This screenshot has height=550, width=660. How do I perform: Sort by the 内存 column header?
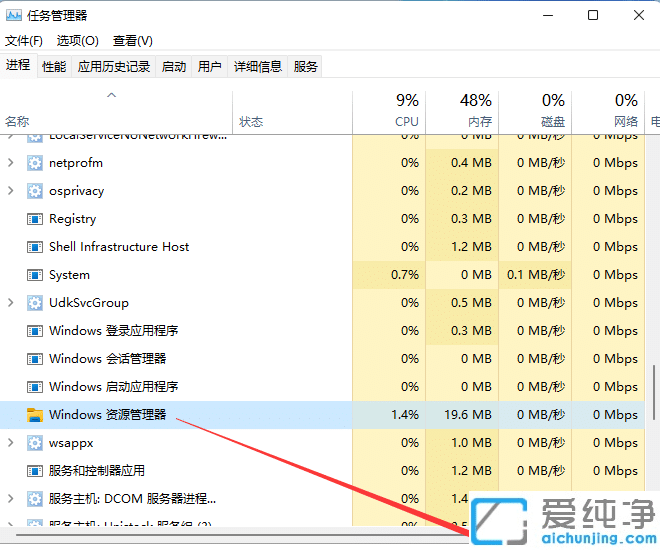point(462,113)
